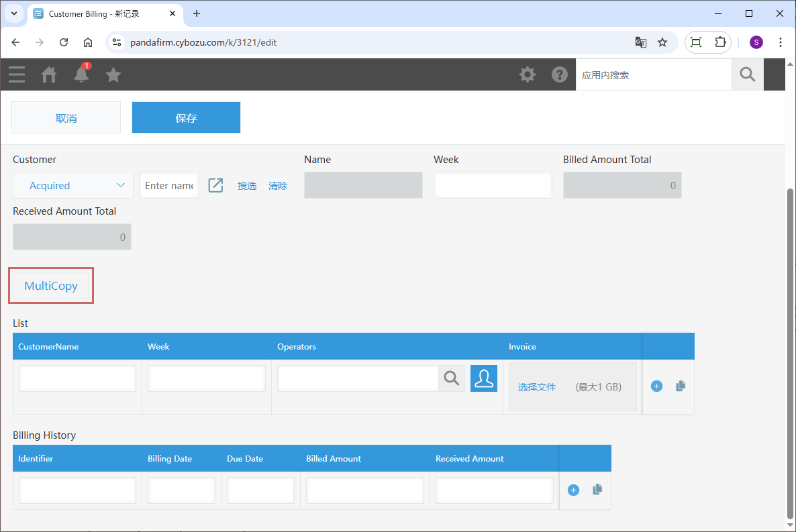
Task: Switch to the Customer Billing tab
Action: (101, 13)
